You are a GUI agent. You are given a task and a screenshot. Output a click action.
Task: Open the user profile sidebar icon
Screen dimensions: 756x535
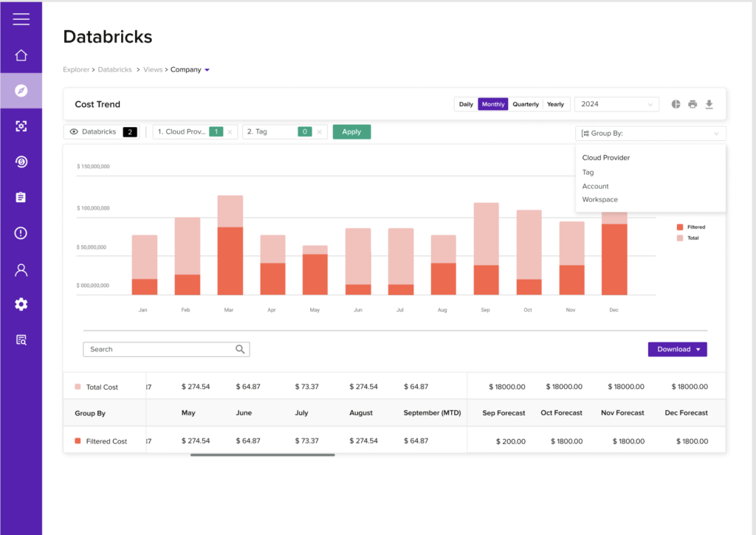[21, 270]
